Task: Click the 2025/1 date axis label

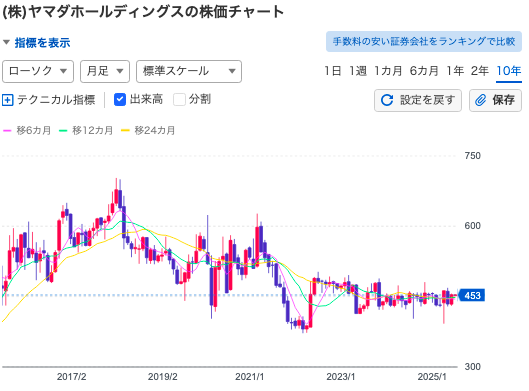Action: [432, 377]
